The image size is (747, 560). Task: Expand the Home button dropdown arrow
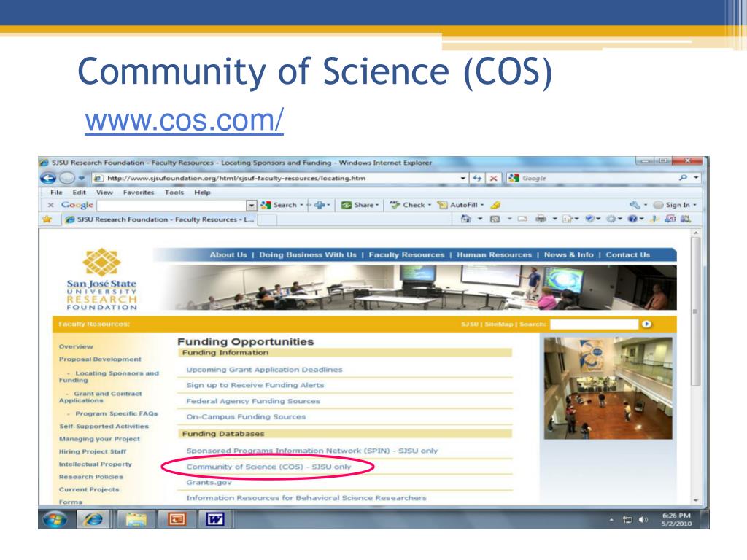click(480, 219)
